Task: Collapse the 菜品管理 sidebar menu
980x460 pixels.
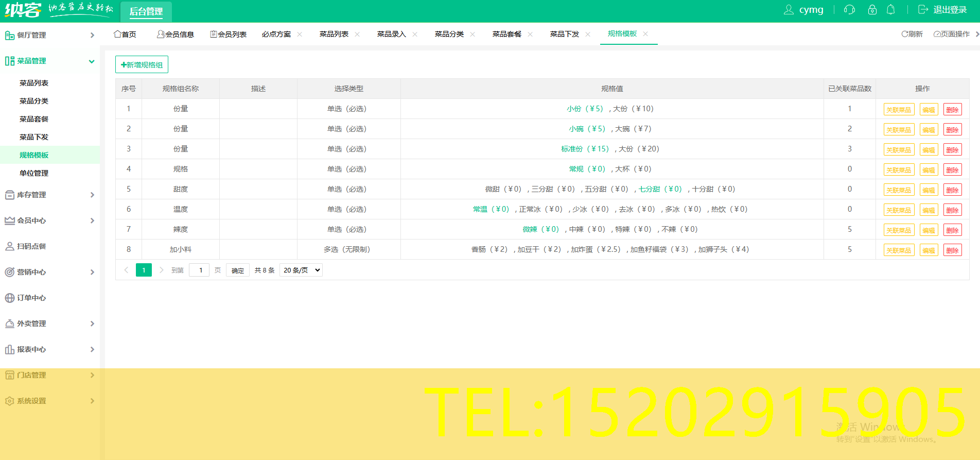Action: pyautogui.click(x=49, y=61)
